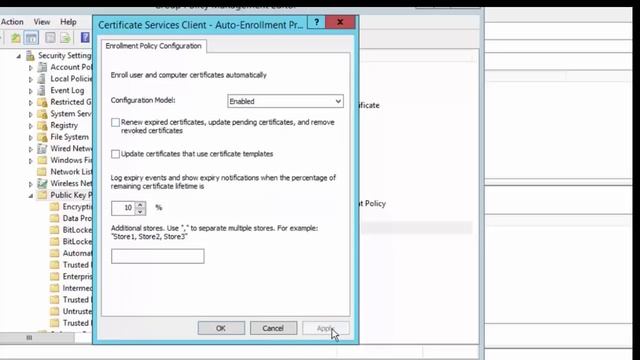Viewport: 640px width, 360px height.
Task: Select the Account Policies tree icon
Action: pyautogui.click(x=42, y=67)
